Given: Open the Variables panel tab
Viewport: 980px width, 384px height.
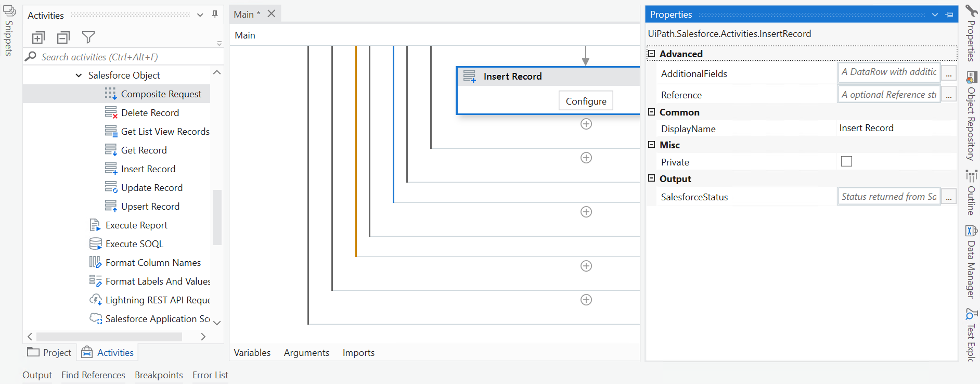Looking at the screenshot, I should click(x=252, y=352).
